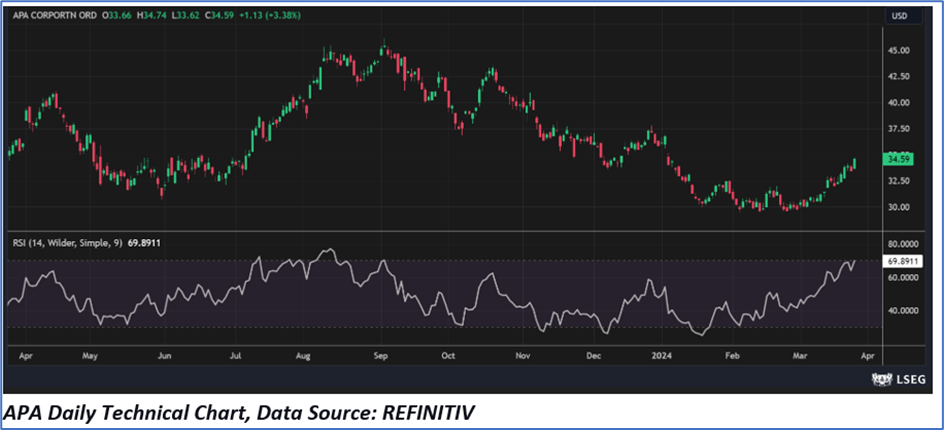The image size is (944, 430).
Task: Click the 37.50 price axis label
Action: (x=899, y=129)
